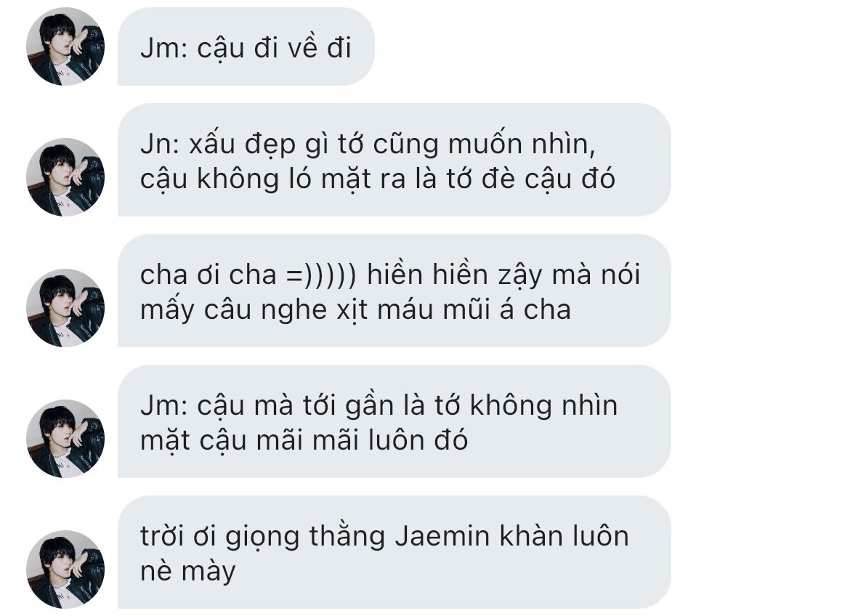Click the "=)))))" emoticon text

(x=321, y=275)
